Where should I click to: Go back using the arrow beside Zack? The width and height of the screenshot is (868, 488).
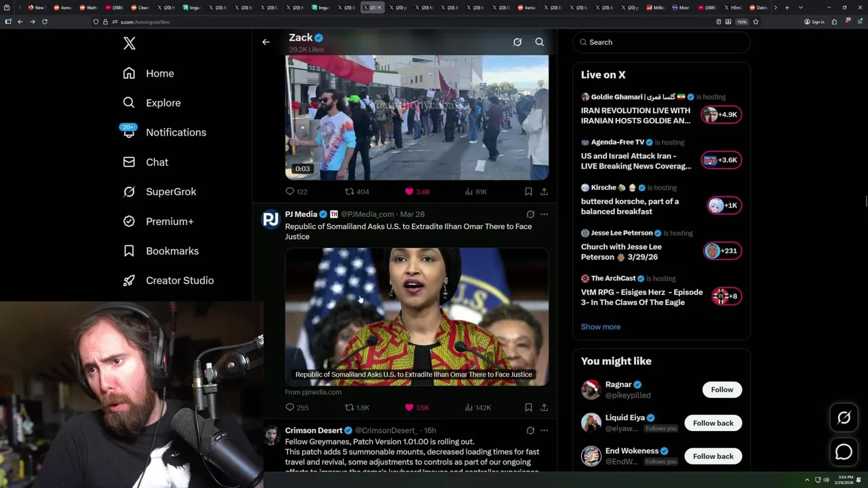click(266, 42)
